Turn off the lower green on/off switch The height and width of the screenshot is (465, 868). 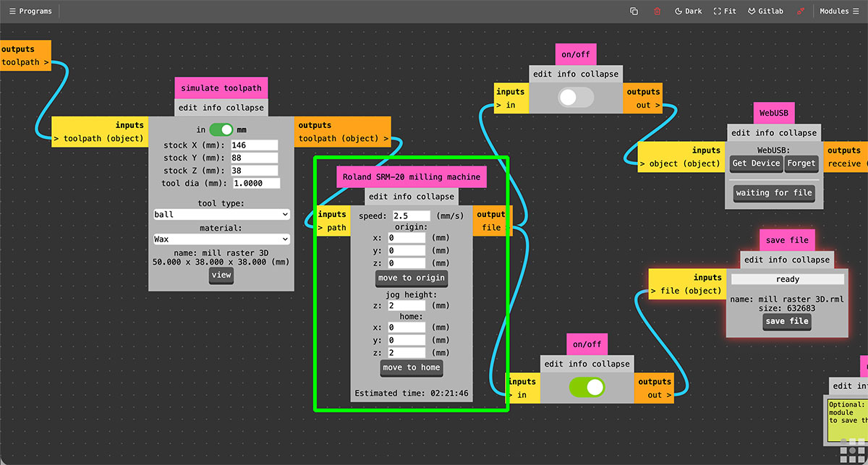(x=587, y=388)
